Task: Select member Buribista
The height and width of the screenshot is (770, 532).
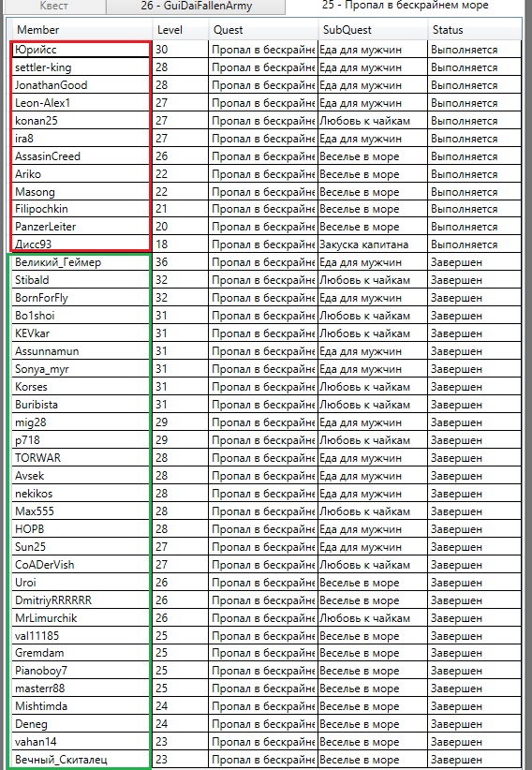Action: pyautogui.click(x=81, y=404)
